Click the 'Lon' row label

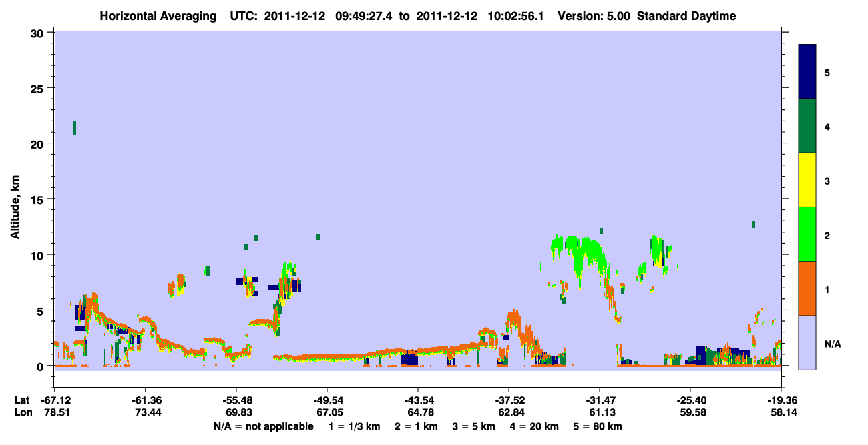click(23, 412)
